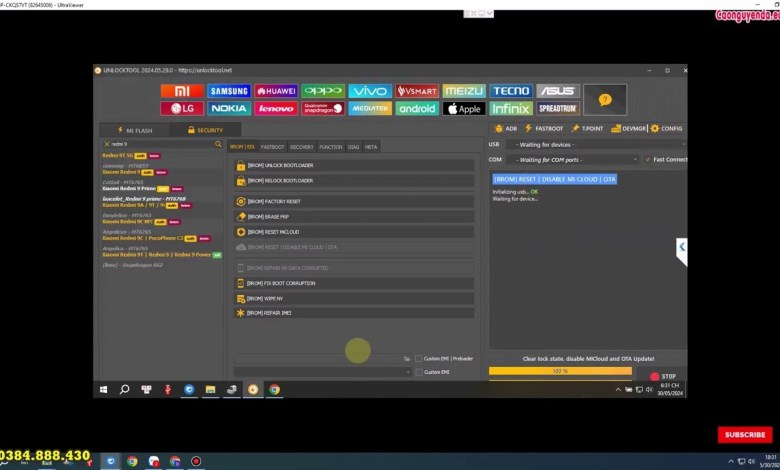The height and width of the screenshot is (470, 780).
Task: Open the Start menu in the remote taskbar
Action: click(103, 389)
